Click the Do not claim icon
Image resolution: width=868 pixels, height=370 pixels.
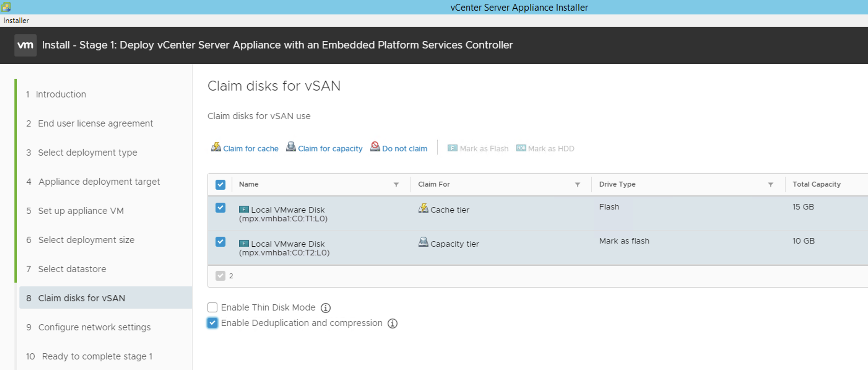pyautogui.click(x=375, y=147)
